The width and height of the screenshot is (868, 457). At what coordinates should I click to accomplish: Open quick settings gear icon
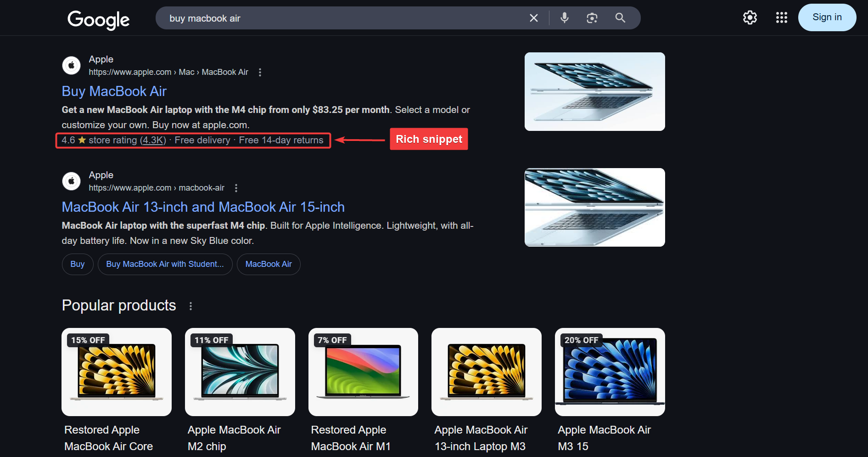(x=750, y=17)
